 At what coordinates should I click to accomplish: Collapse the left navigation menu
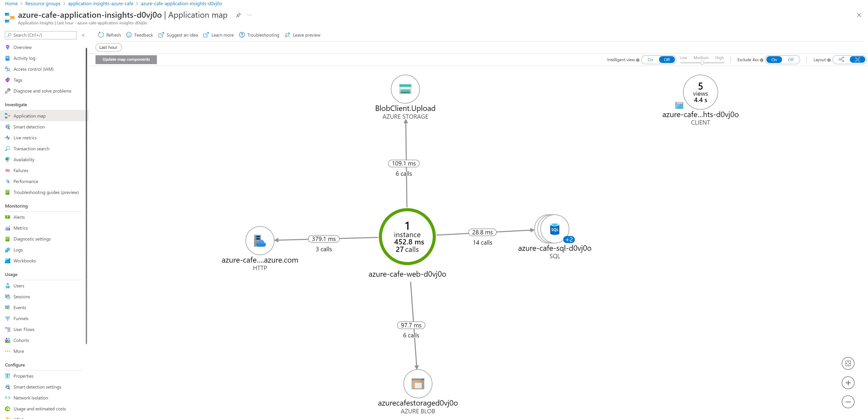[x=83, y=35]
